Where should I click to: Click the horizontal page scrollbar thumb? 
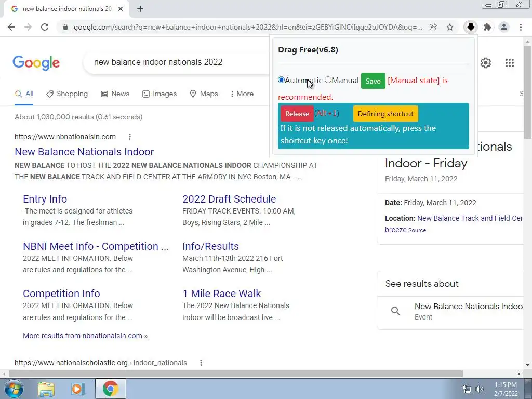click(x=236, y=374)
